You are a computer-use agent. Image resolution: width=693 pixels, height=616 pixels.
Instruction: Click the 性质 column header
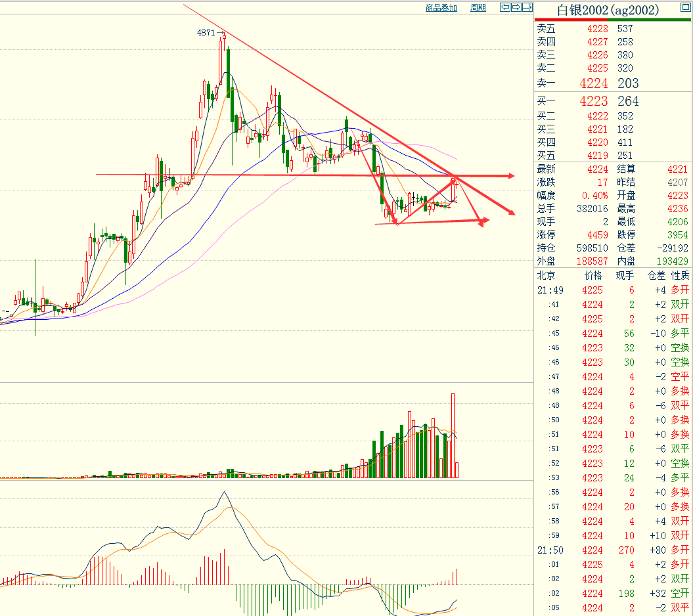pyautogui.click(x=680, y=275)
